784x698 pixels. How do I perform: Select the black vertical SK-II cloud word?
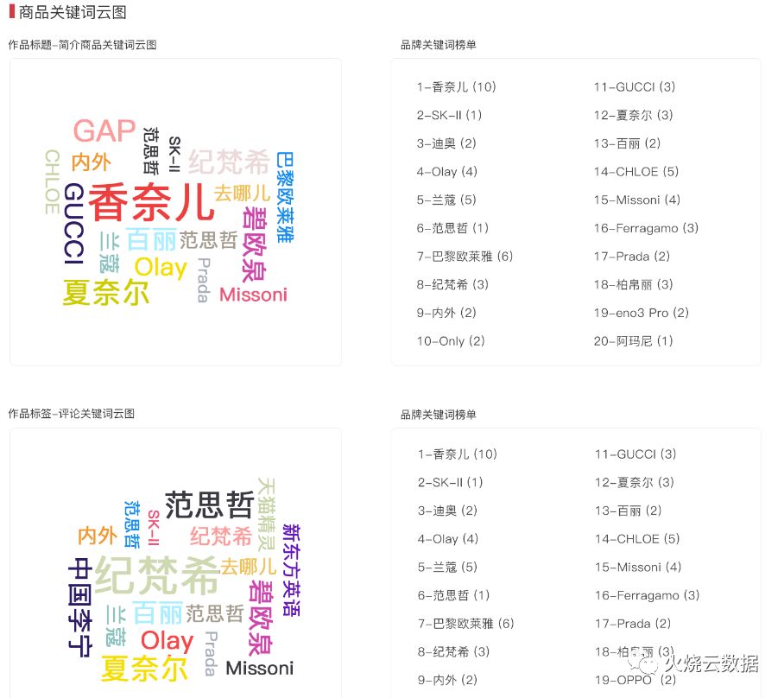click(x=174, y=154)
